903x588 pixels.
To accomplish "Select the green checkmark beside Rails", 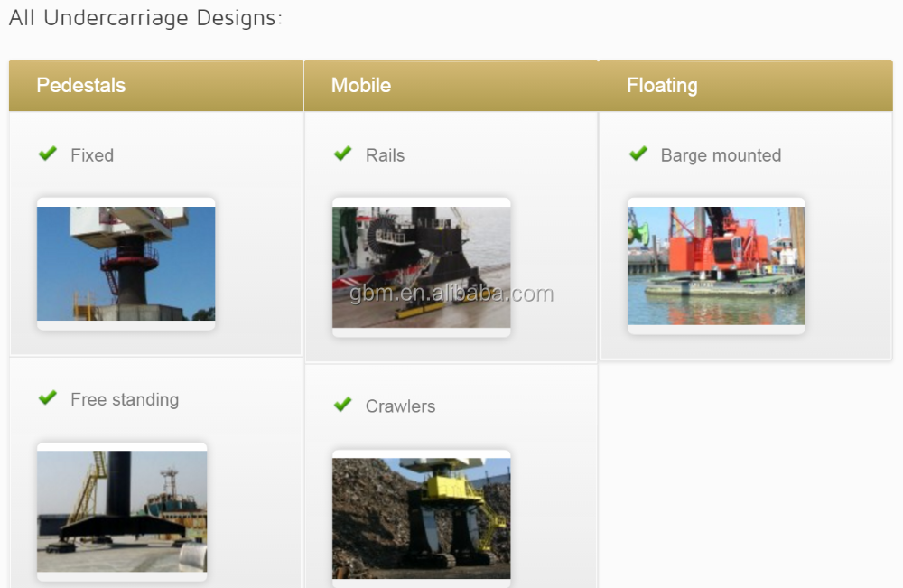I will coord(342,154).
